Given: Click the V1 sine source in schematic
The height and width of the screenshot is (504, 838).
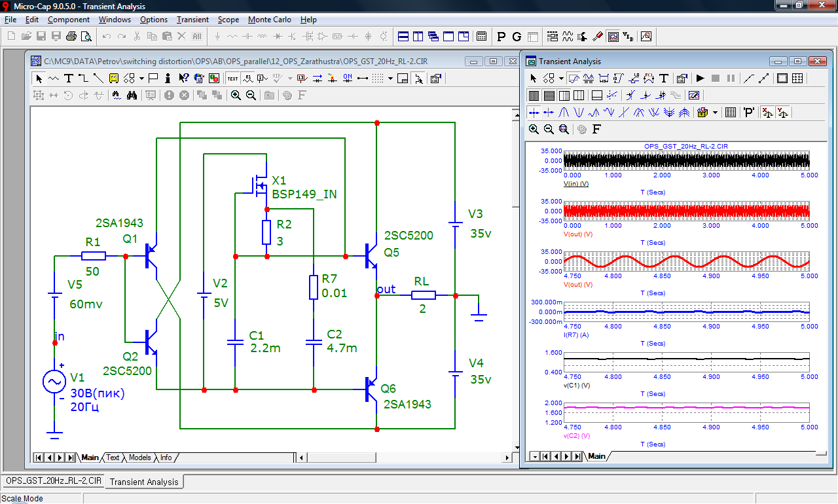Looking at the screenshot, I should click(54, 382).
